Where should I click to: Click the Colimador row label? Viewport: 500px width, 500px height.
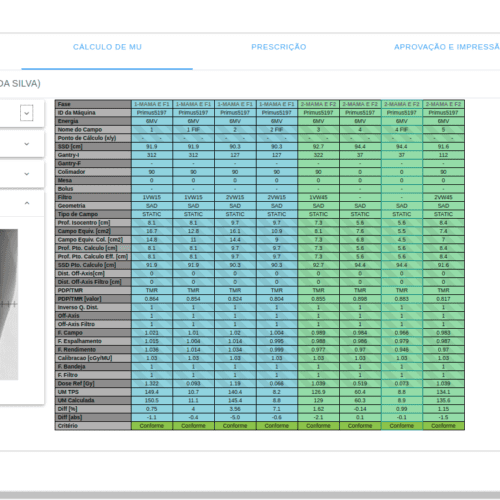tap(93, 172)
